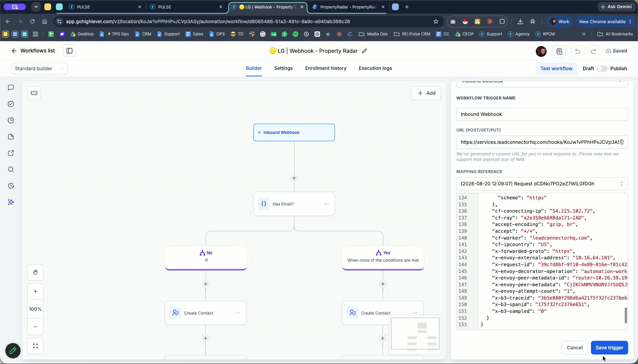Open the pie chart stats icon in sidebar
Image resolution: width=638 pixels, height=364 pixels.
coord(11,120)
